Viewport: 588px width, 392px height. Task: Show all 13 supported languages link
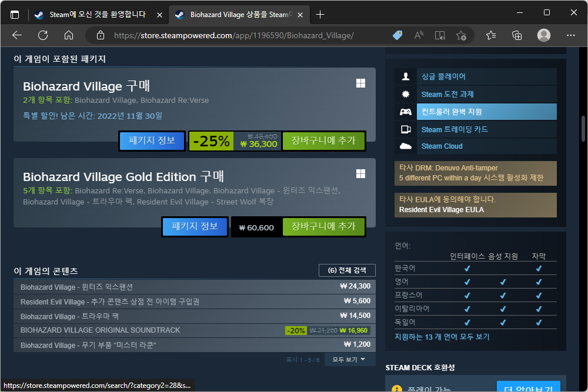tap(442, 337)
